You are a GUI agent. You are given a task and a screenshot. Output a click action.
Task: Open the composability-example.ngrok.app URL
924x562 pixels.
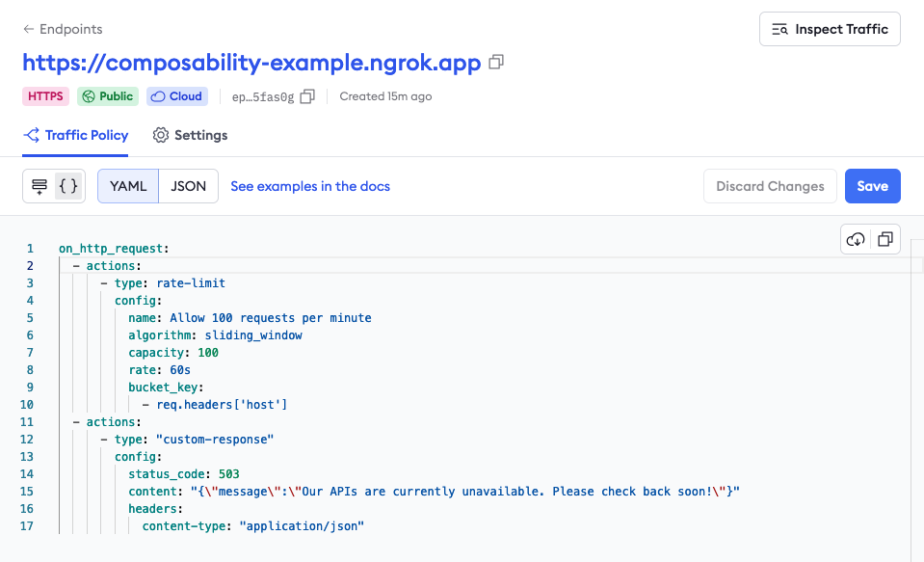[251, 64]
